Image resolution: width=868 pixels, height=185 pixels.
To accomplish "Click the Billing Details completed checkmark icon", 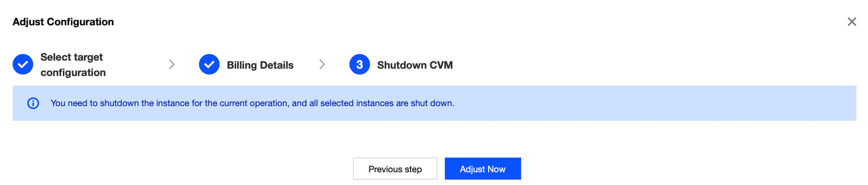I will [209, 65].
